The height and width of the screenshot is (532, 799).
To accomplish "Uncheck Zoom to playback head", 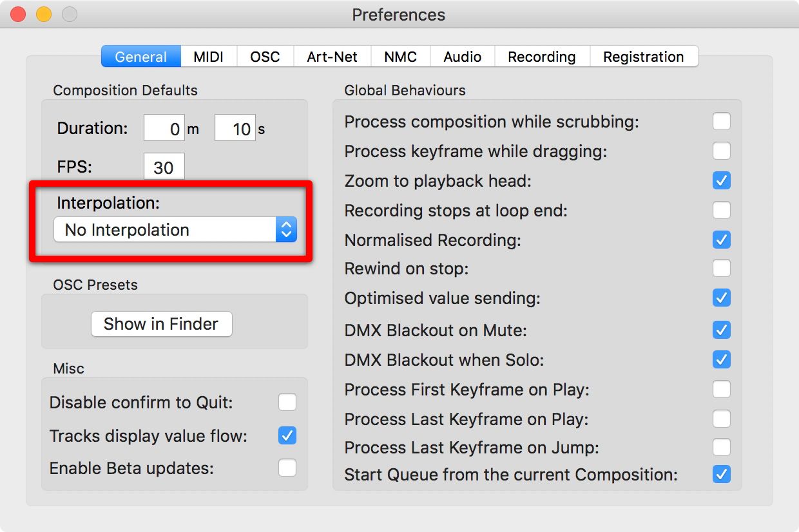I will (722, 180).
